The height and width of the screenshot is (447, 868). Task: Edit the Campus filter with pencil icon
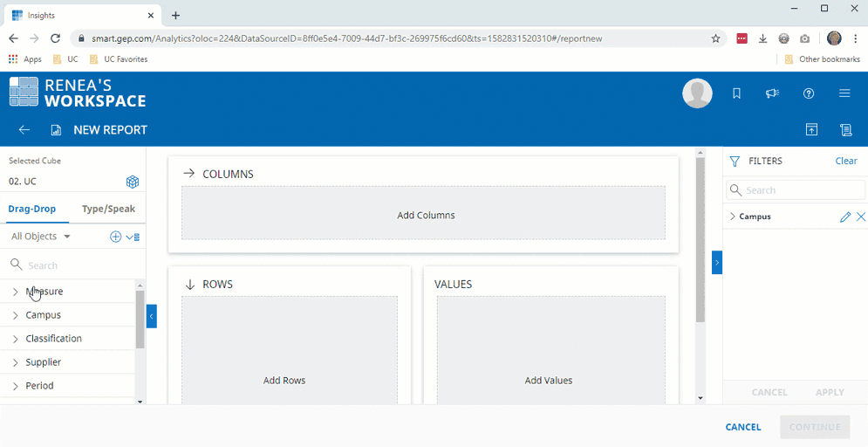[x=844, y=217]
